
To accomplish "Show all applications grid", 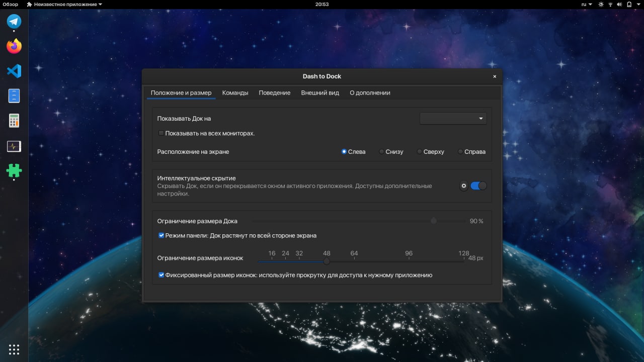I will click(x=14, y=349).
